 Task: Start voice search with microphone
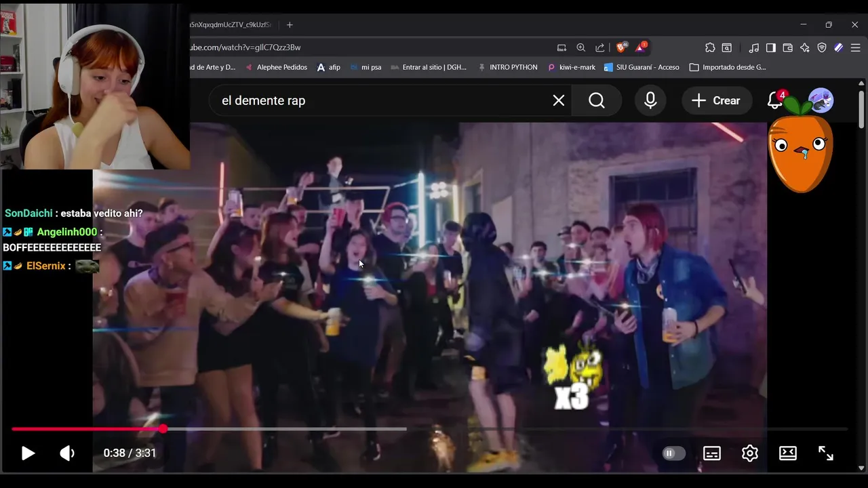(650, 100)
